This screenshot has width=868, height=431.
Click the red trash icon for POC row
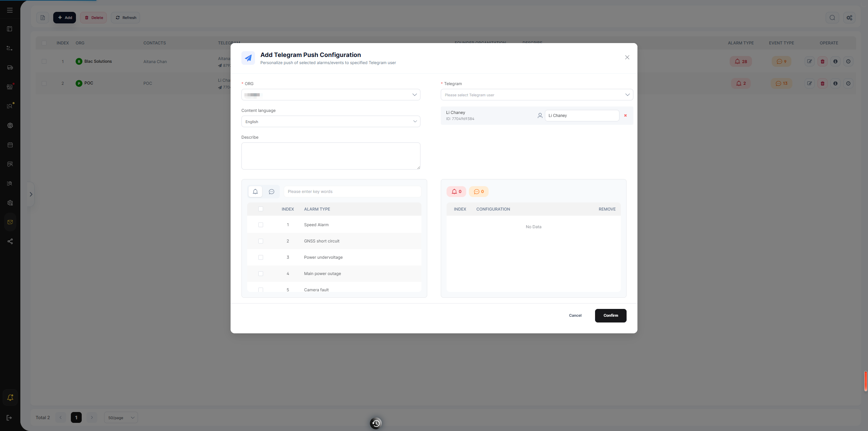pyautogui.click(x=822, y=83)
